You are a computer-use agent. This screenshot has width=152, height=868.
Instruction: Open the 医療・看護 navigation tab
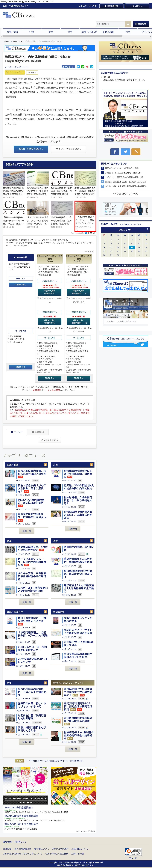coord(12,32)
